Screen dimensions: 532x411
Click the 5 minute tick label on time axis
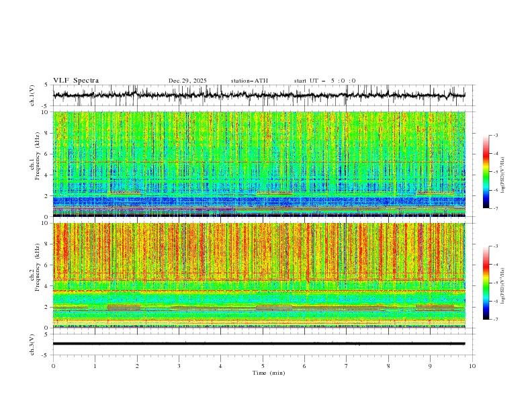tap(263, 365)
